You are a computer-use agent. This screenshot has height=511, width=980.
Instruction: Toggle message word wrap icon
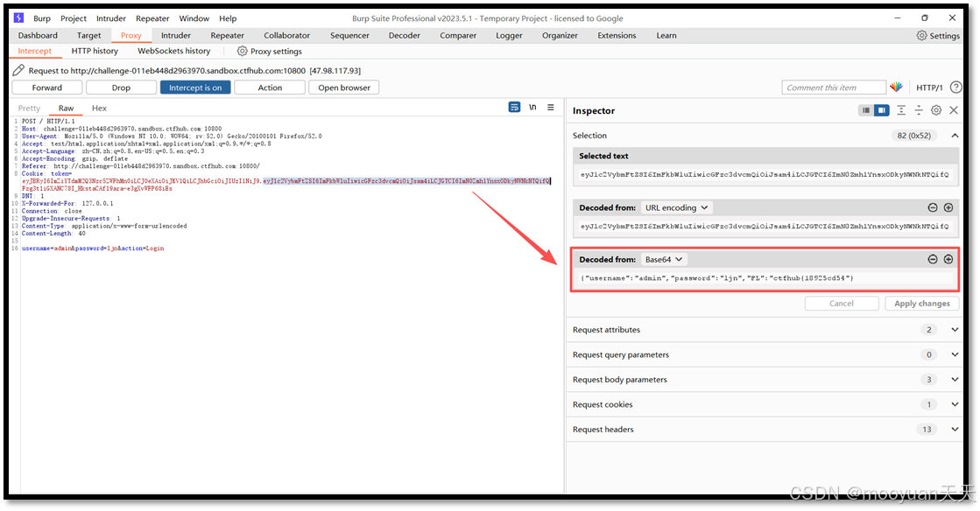(514, 108)
